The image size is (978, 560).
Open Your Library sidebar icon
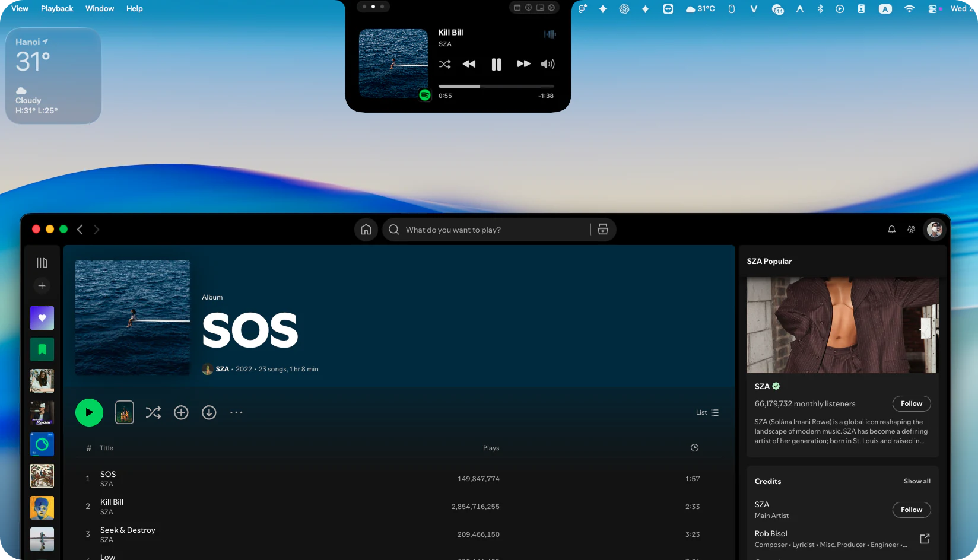42,263
